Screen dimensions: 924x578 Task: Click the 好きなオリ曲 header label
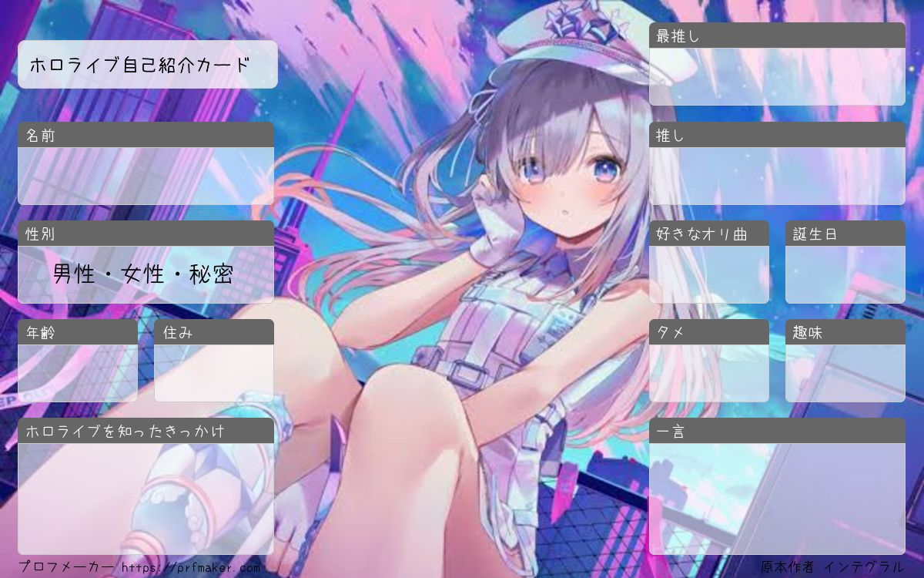(701, 234)
